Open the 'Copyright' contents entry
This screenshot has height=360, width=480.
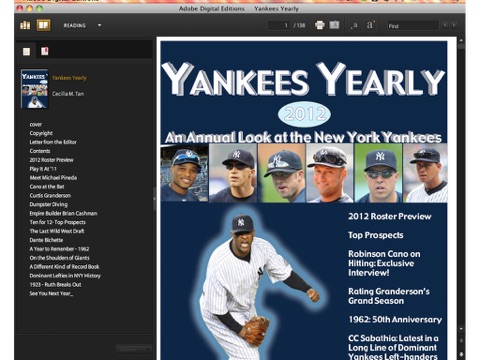(x=41, y=133)
